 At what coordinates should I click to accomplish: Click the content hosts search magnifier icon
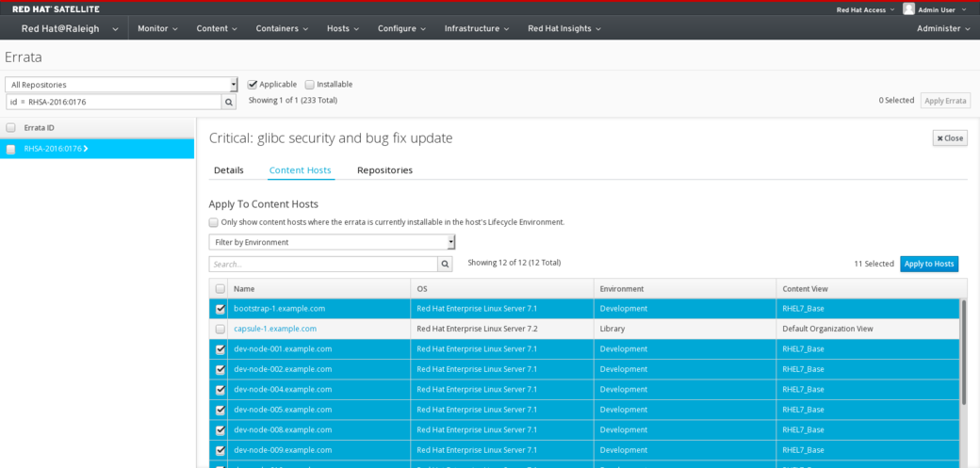[x=445, y=265]
